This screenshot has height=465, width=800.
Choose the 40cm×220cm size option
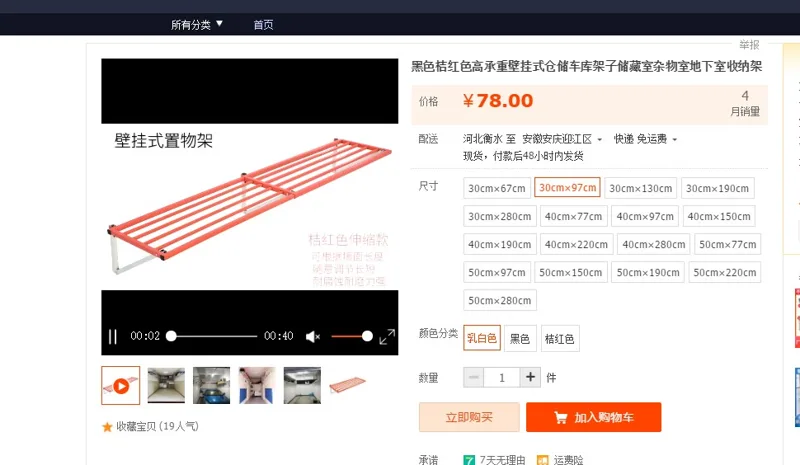576,244
